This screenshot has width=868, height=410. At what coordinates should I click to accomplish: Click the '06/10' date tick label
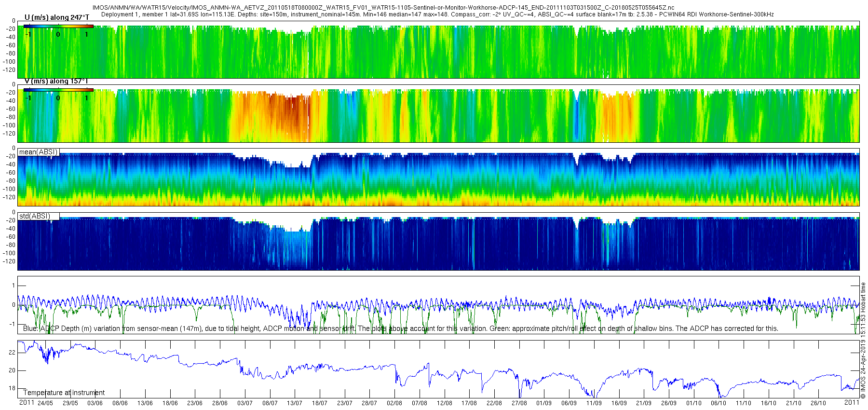(x=719, y=403)
